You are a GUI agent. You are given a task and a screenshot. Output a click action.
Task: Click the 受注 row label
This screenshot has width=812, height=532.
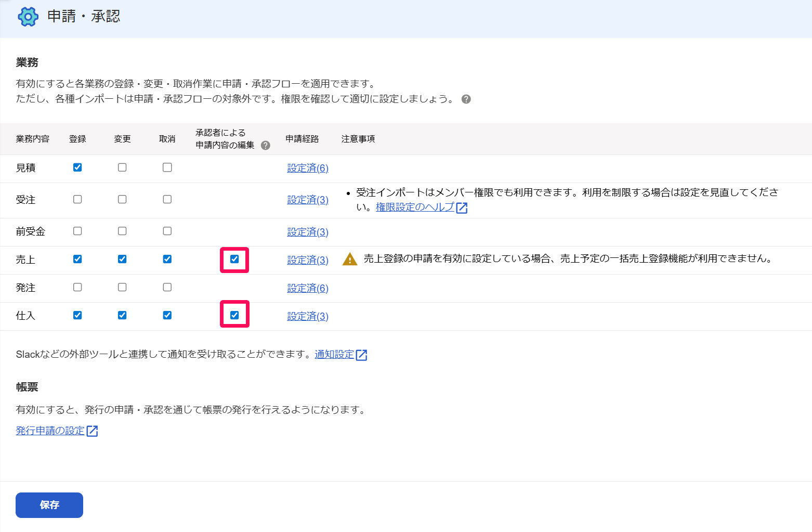coord(25,200)
